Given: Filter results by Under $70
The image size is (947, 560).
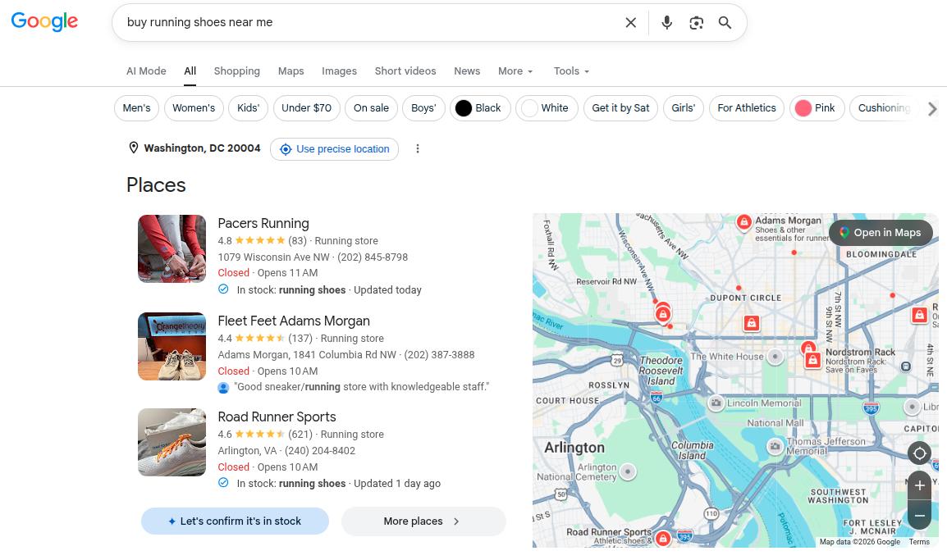Looking at the screenshot, I should coord(306,108).
